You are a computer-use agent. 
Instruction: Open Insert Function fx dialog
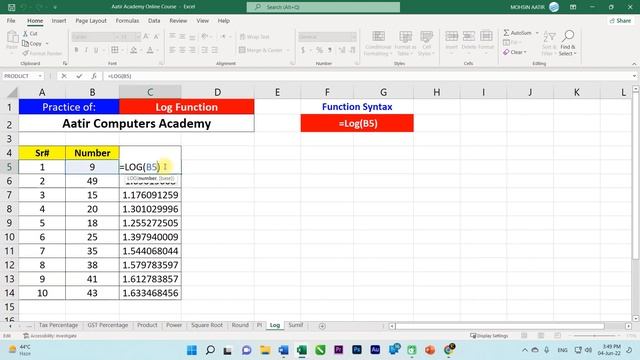click(x=93, y=76)
